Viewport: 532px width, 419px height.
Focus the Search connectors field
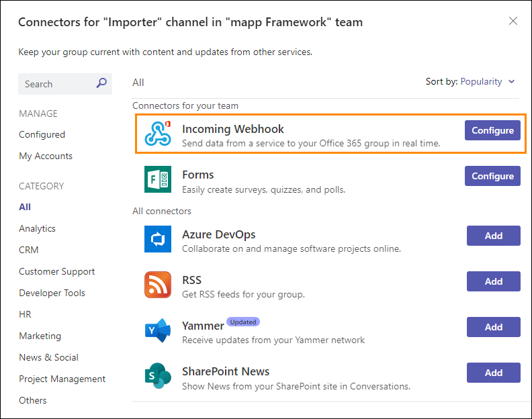tap(65, 84)
